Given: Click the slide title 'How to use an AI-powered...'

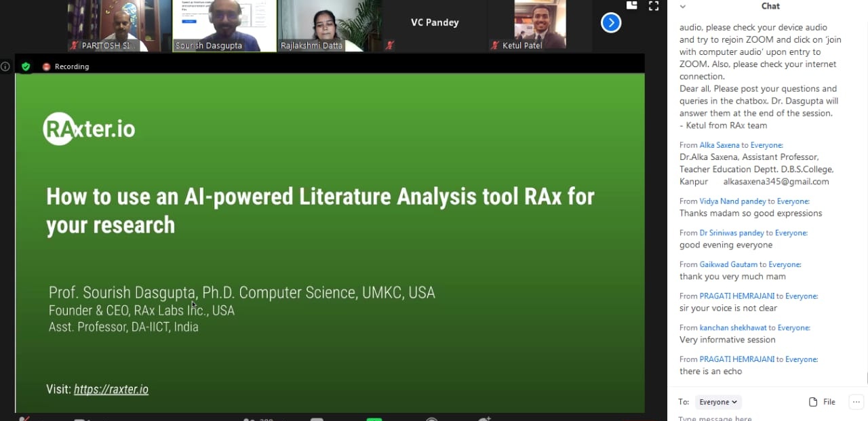Looking at the screenshot, I should pyautogui.click(x=320, y=210).
